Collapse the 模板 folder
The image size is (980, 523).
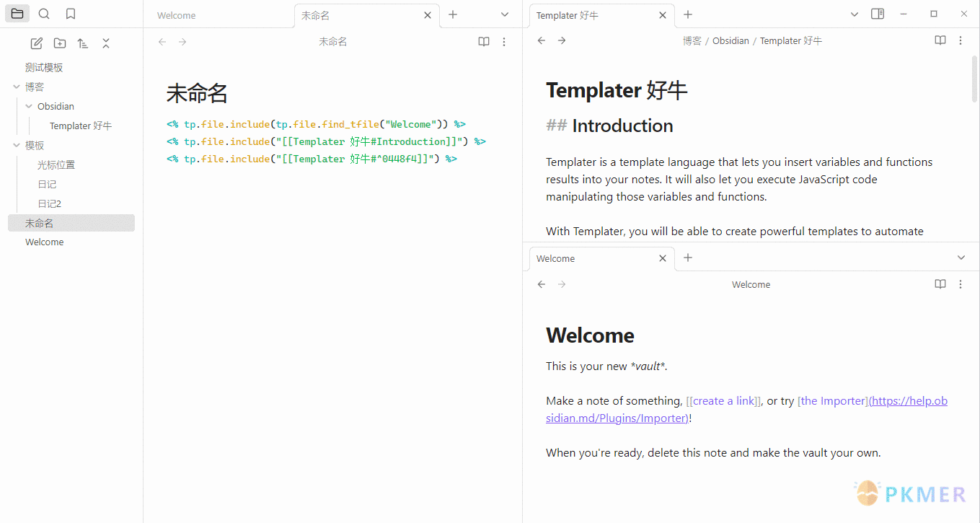(x=17, y=145)
